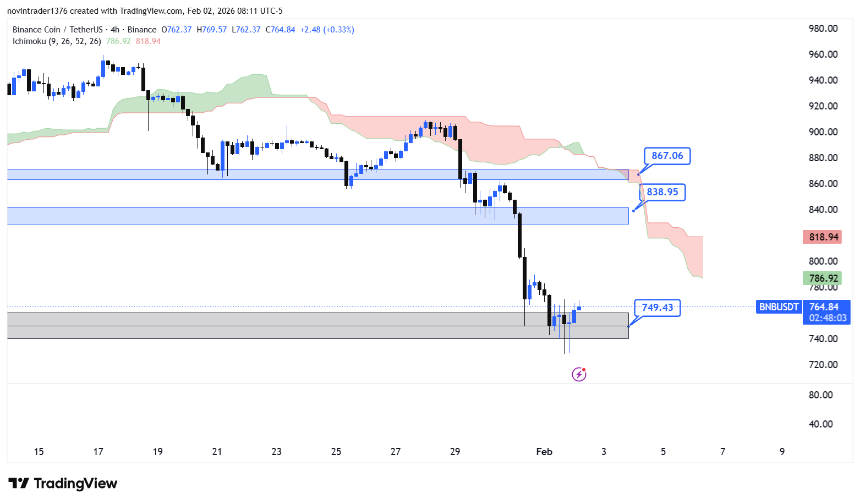Click the green 786.92 price axis tag
This screenshot has width=860, height=504.
pos(823,278)
